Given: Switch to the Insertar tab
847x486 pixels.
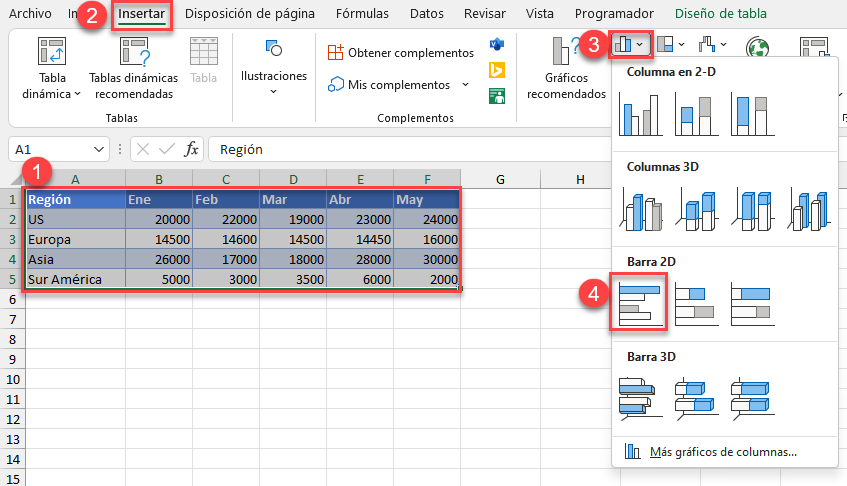Looking at the screenshot, I should pos(142,14).
